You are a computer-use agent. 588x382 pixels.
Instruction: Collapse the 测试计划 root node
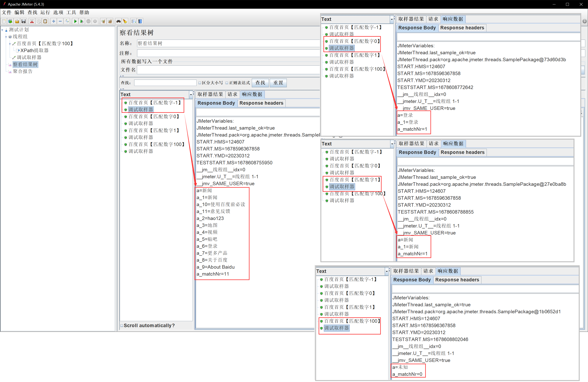coord(2,30)
